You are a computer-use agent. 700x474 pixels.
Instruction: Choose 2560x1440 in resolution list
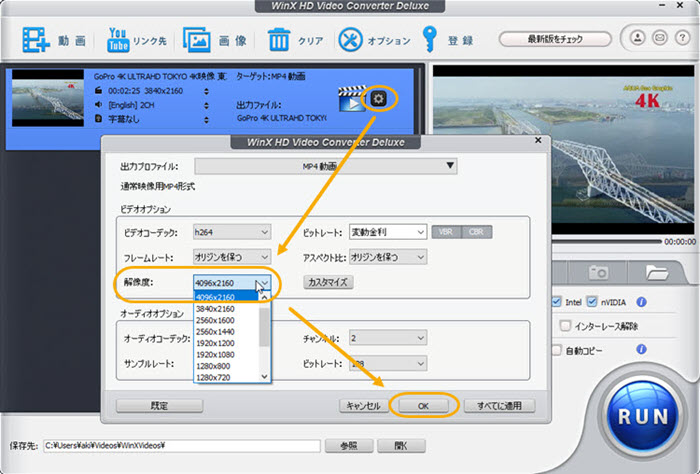[x=226, y=332]
